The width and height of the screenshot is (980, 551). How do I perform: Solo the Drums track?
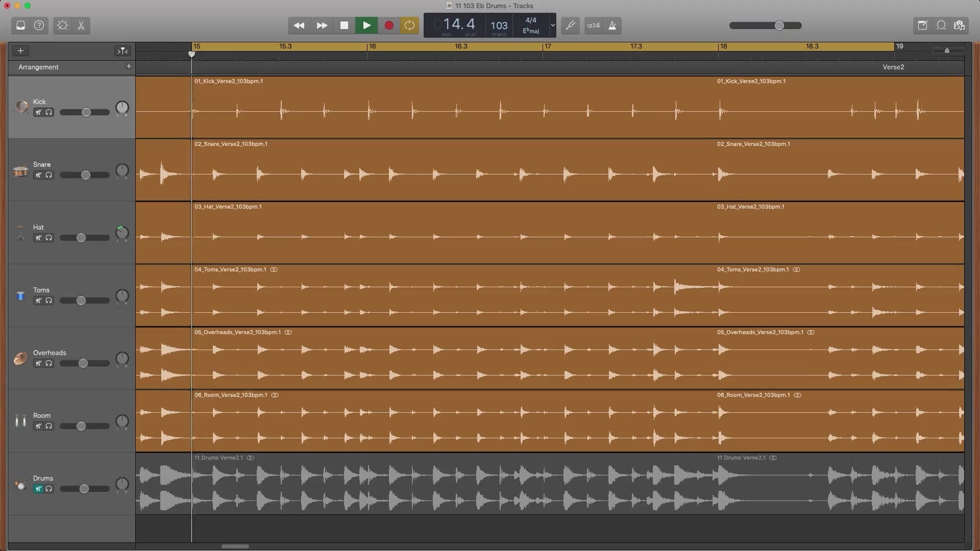[49, 489]
